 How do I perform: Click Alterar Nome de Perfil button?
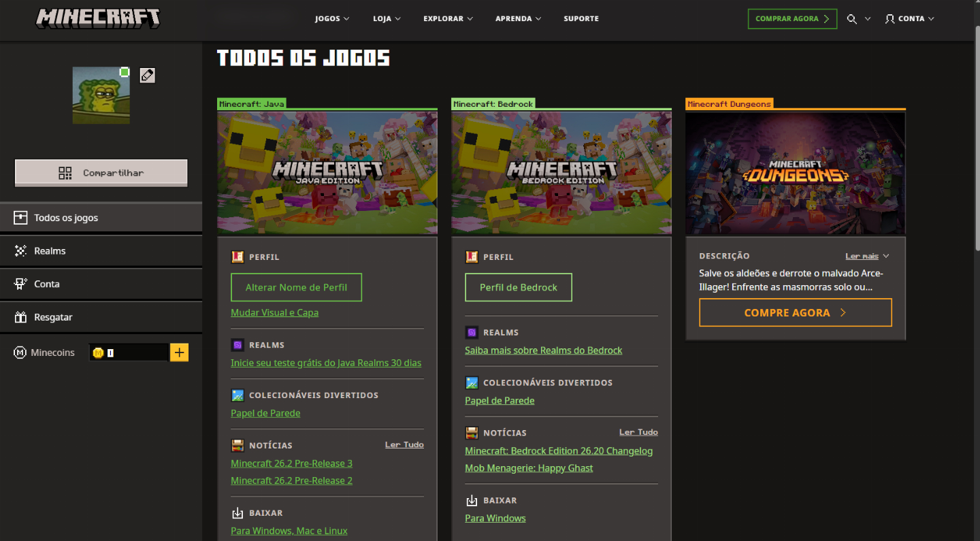296,287
